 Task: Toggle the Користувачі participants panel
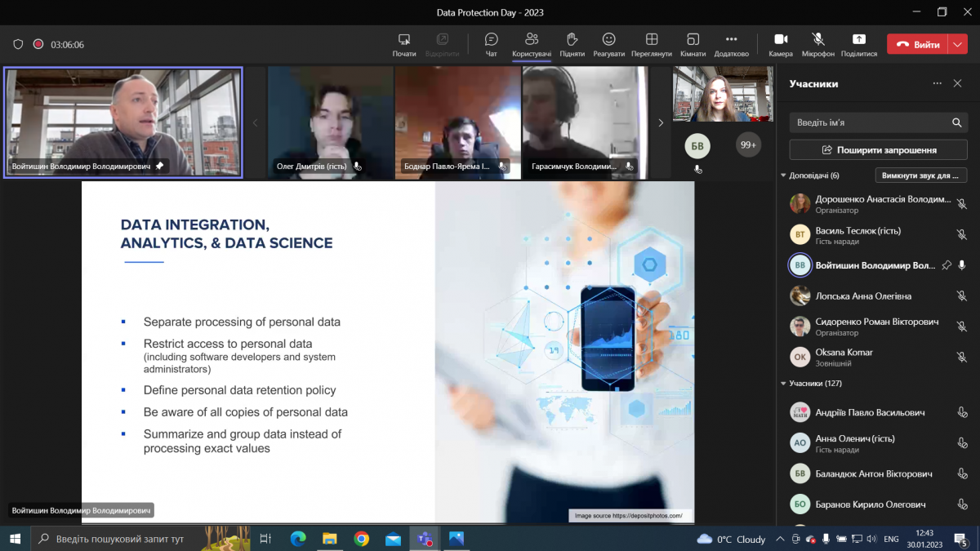(532, 44)
